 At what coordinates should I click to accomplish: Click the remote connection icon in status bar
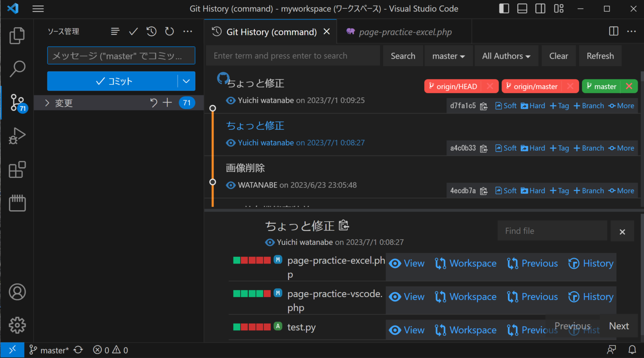(12, 349)
